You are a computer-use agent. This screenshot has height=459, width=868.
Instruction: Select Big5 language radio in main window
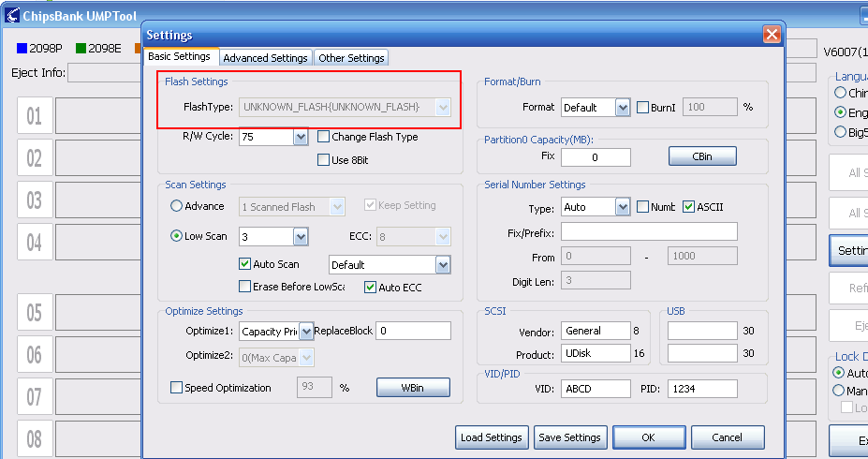840,132
